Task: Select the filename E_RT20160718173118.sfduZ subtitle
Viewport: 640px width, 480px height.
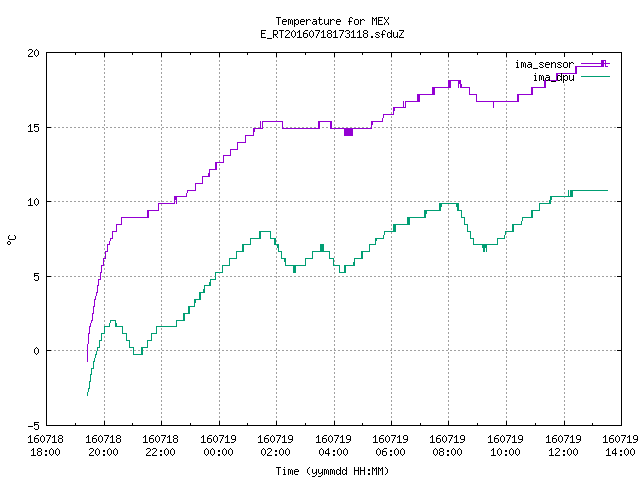Action: pos(332,34)
